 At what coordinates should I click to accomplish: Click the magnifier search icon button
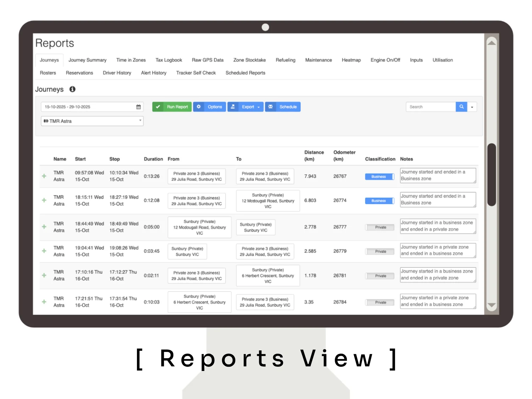pos(461,107)
